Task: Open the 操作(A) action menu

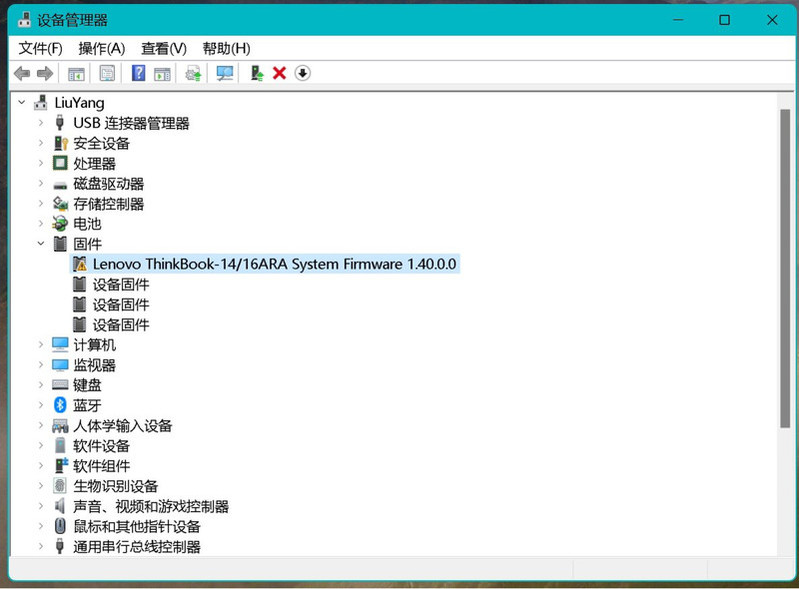Action: (x=101, y=48)
